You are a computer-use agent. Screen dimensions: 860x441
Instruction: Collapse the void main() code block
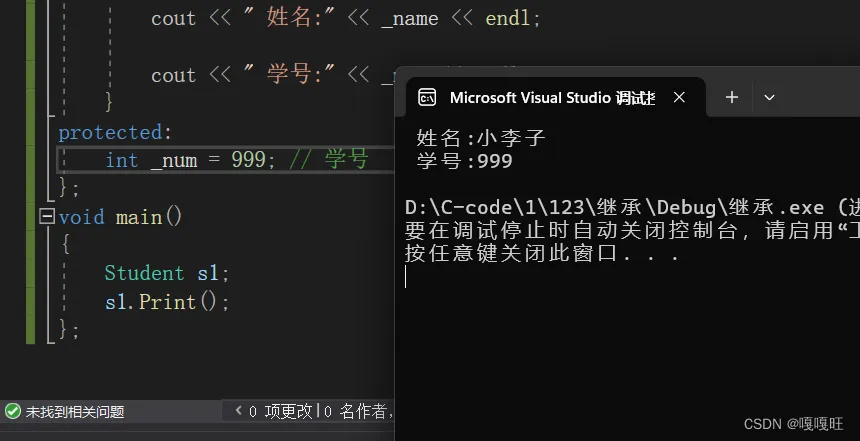[x=46, y=216]
